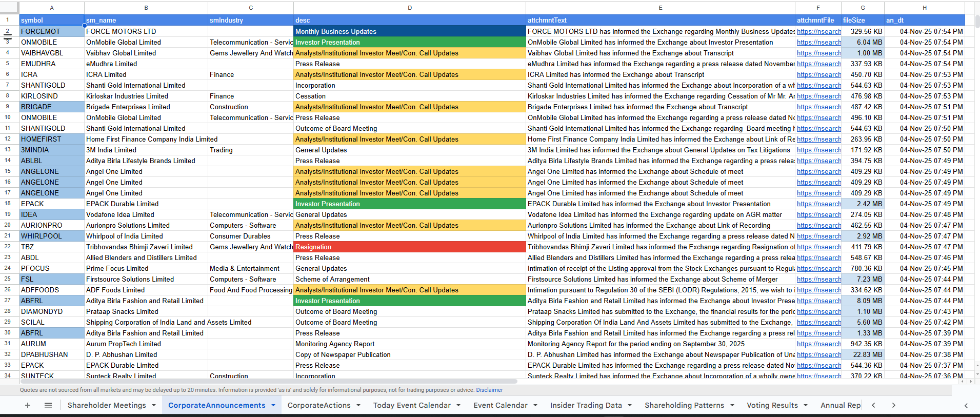Open the attachment link for FORCEMOT row
Screen dimensions: 980x417
(x=818, y=32)
